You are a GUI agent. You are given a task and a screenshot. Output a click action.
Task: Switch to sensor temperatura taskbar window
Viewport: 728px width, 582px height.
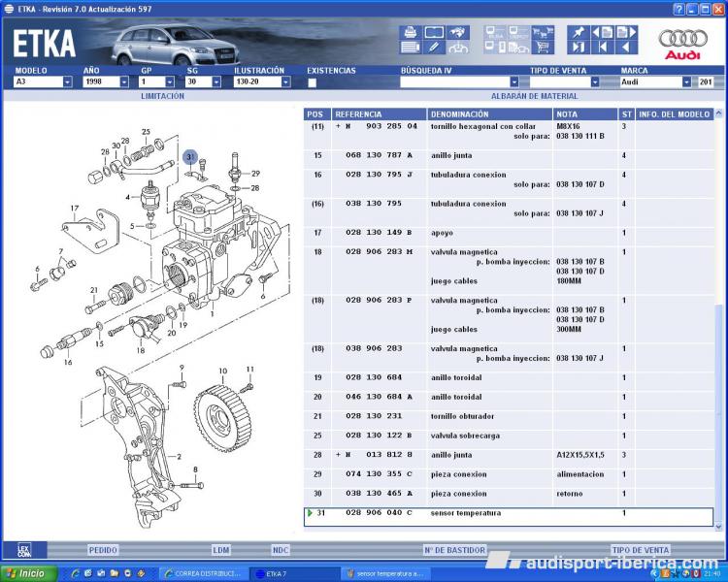point(385,574)
